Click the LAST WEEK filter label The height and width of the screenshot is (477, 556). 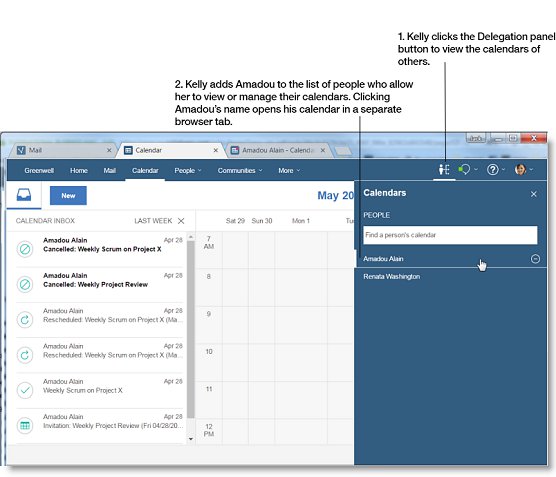coord(153,221)
